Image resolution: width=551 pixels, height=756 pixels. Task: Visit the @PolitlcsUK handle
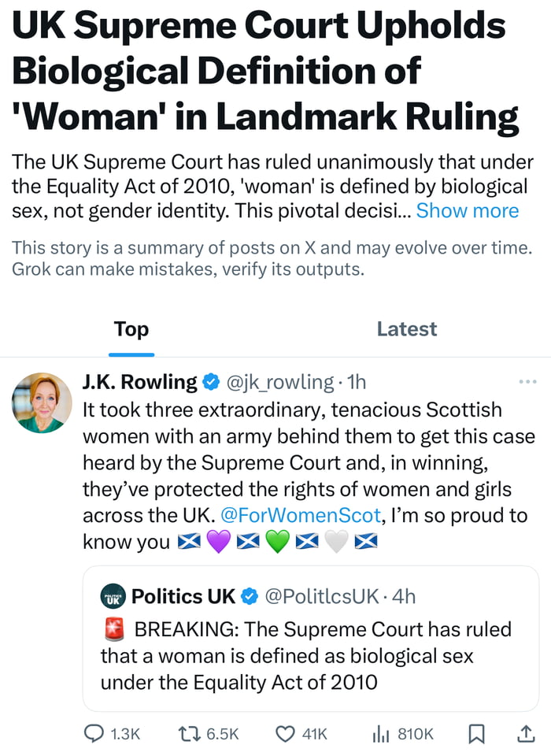(x=321, y=596)
